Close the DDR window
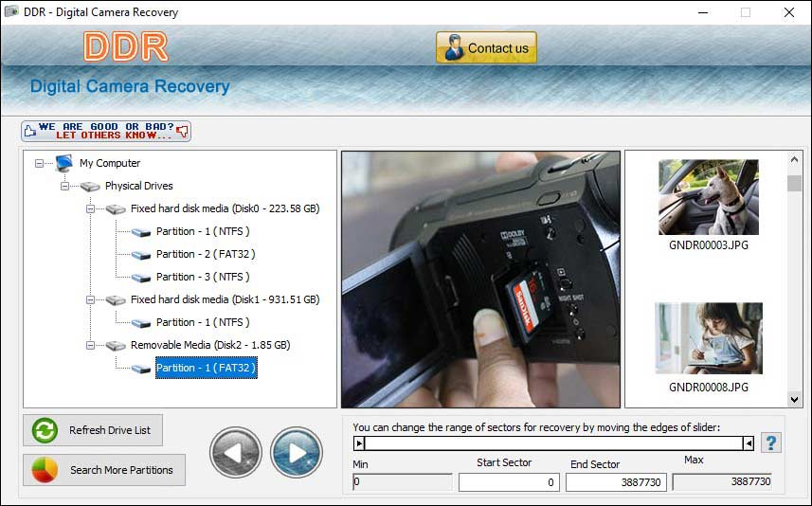This screenshot has height=506, width=812. tap(788, 12)
